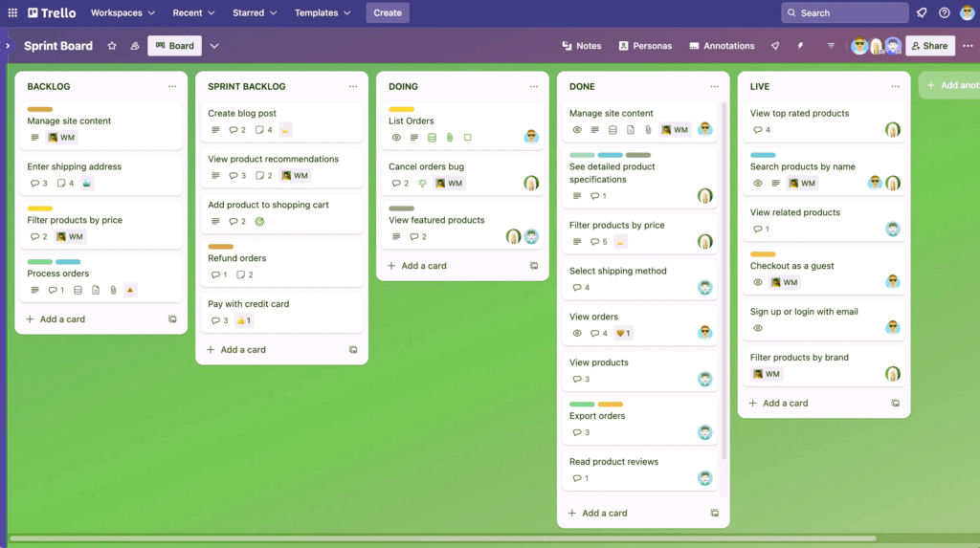980x548 pixels.
Task: Open BACKLOG list actions menu
Action: click(x=172, y=86)
